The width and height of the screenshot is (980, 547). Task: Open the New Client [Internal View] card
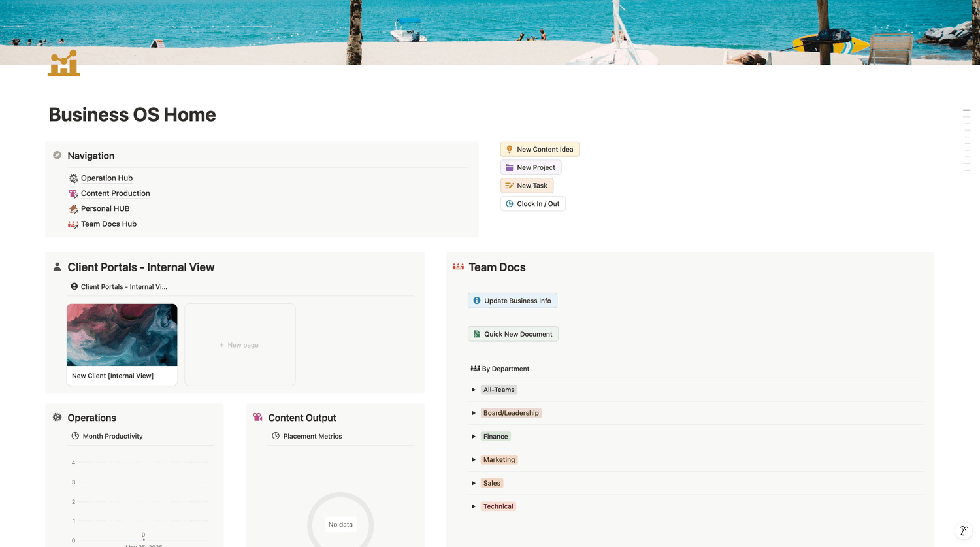point(122,344)
